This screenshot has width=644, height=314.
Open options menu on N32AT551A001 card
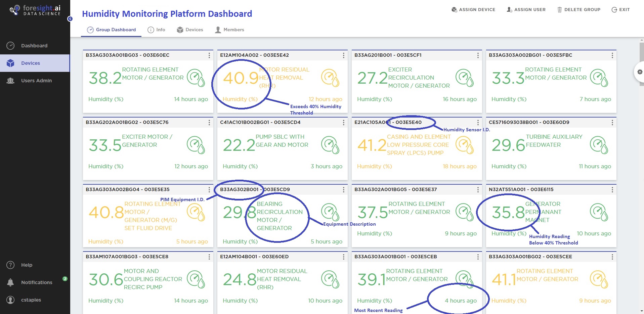(612, 190)
